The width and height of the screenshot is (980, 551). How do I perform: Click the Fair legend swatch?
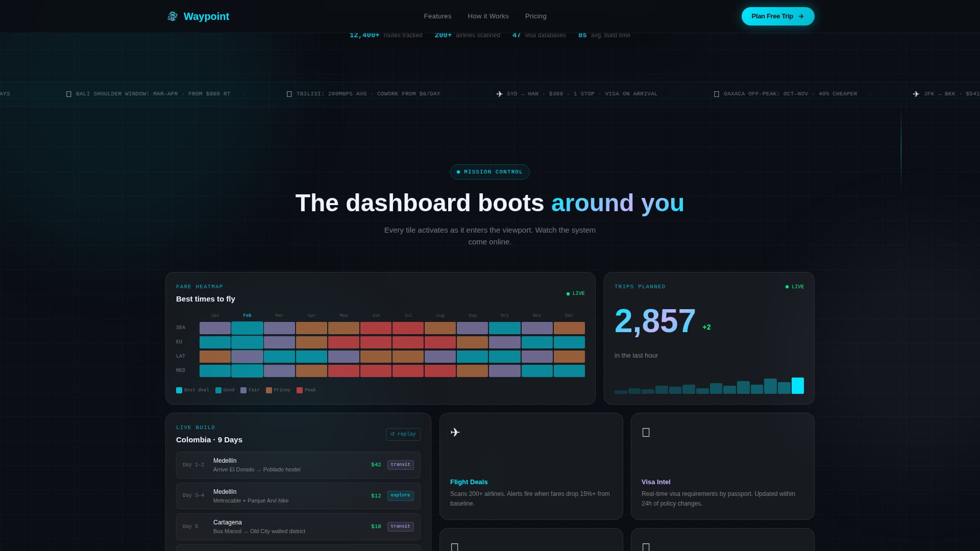coord(243,390)
